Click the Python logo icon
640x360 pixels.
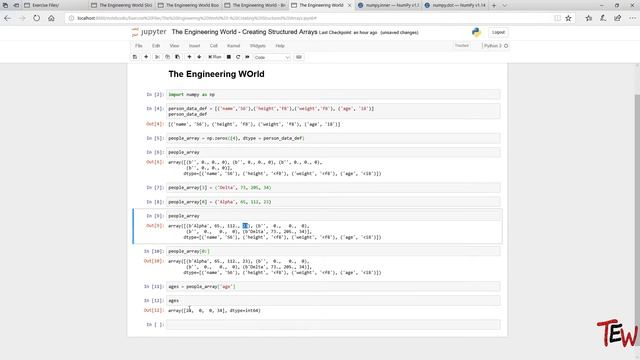(x=476, y=33)
